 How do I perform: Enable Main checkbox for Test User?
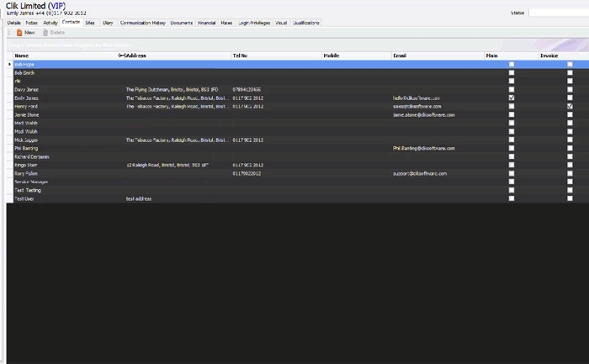[x=512, y=198]
